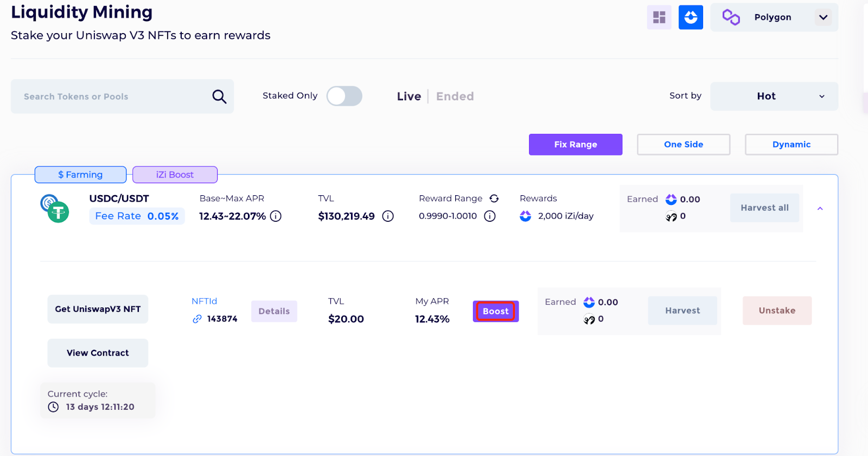Click the 0.9990~1.0010 reward range value
This screenshot has height=456, width=868.
click(x=448, y=216)
